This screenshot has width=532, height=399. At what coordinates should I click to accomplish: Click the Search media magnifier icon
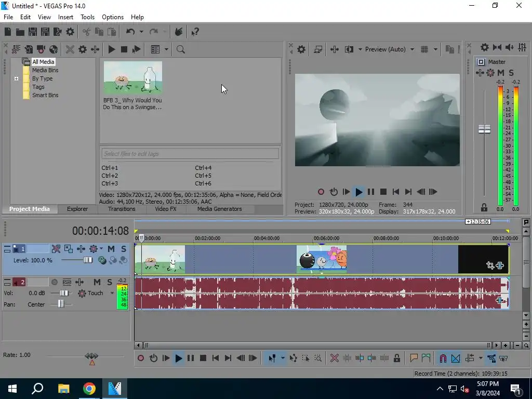point(180,49)
